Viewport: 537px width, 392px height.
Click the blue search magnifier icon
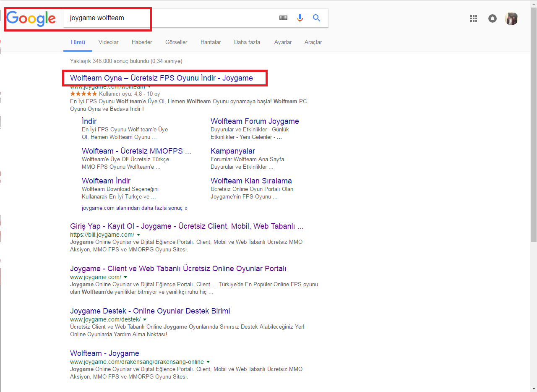(x=316, y=18)
